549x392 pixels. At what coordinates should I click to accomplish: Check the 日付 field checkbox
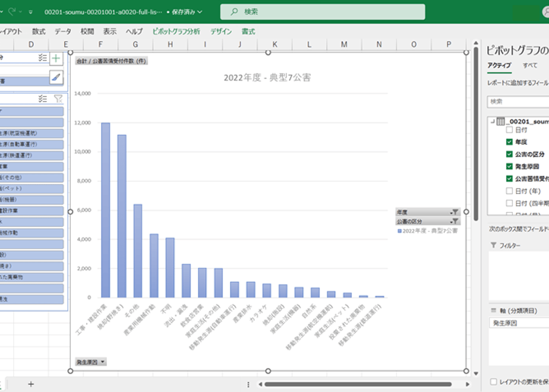509,130
